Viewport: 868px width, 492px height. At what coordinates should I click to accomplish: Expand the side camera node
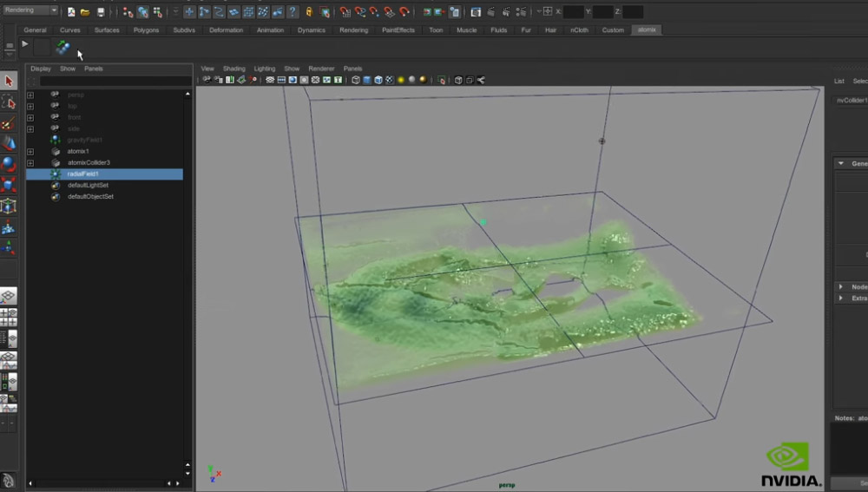click(x=30, y=129)
